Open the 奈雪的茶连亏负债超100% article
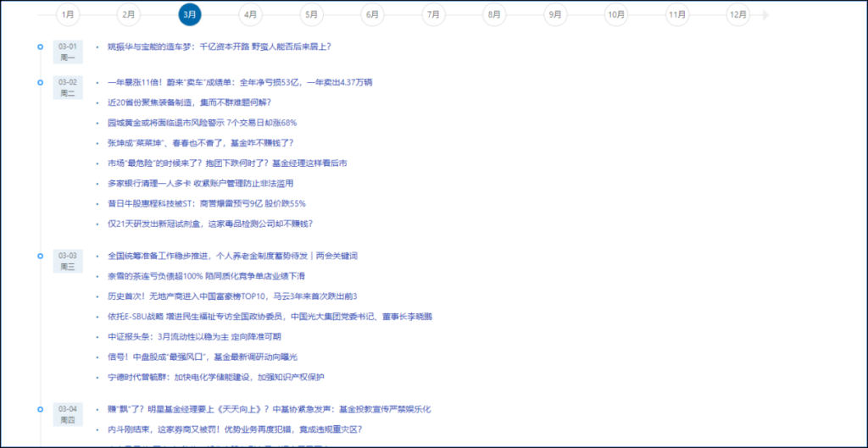Viewport: 868px width, 448px height. coord(214,275)
